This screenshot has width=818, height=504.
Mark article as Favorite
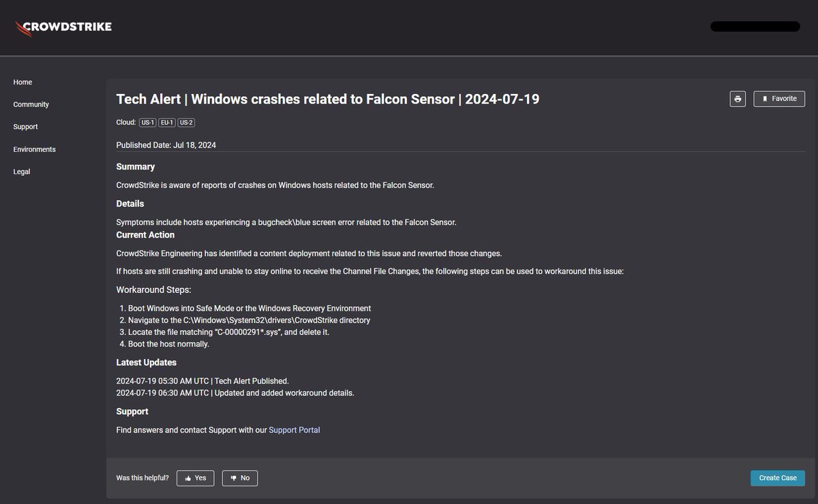pos(779,99)
